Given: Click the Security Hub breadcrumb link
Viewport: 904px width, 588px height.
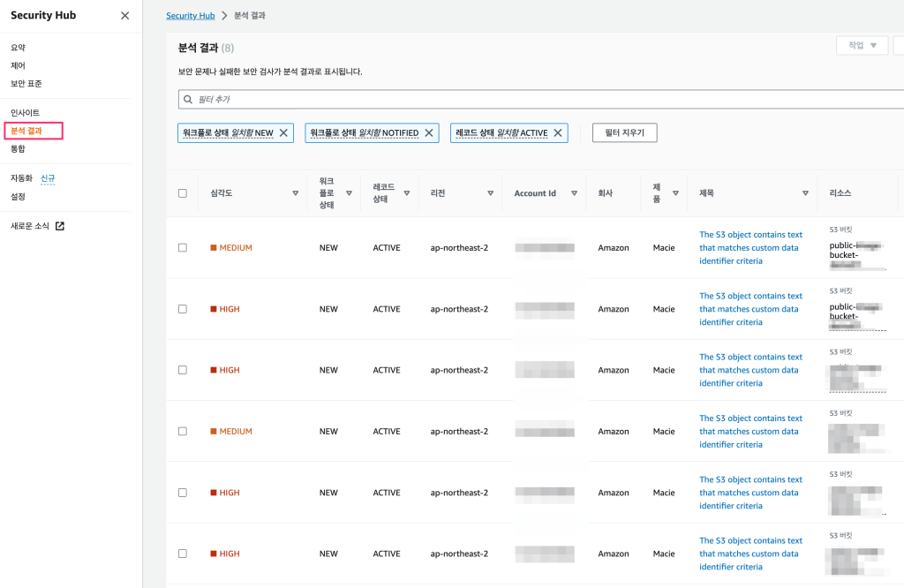Looking at the screenshot, I should point(191,16).
